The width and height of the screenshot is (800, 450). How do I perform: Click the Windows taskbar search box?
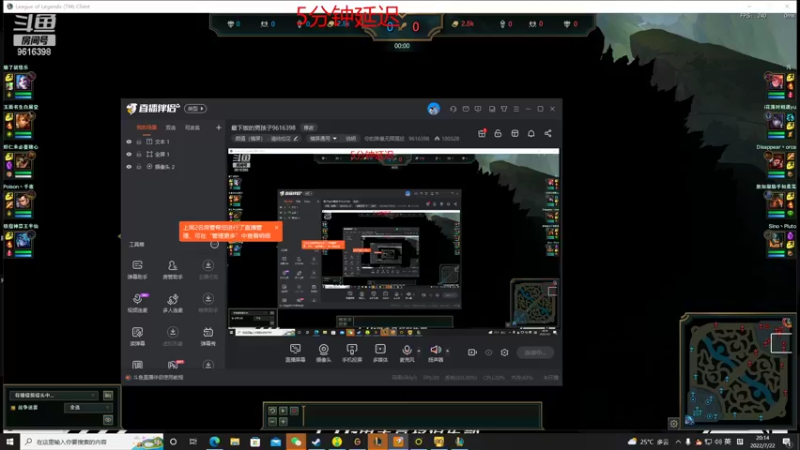coord(92,442)
